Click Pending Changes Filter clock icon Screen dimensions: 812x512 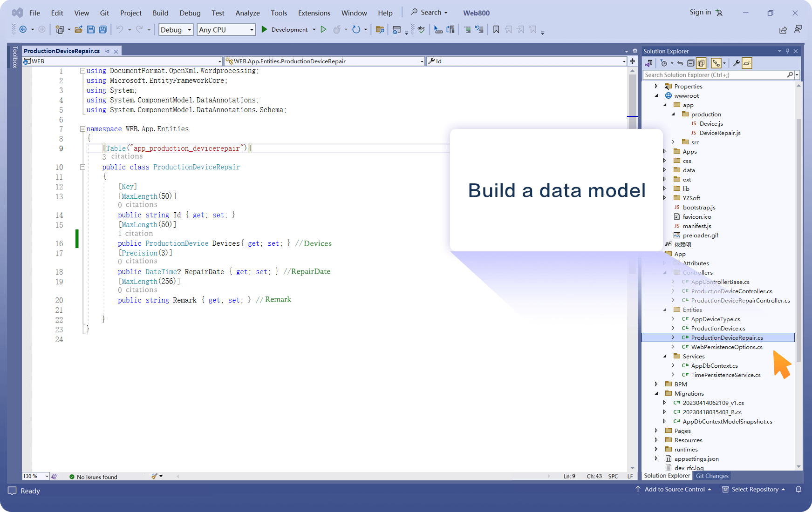[x=664, y=63]
